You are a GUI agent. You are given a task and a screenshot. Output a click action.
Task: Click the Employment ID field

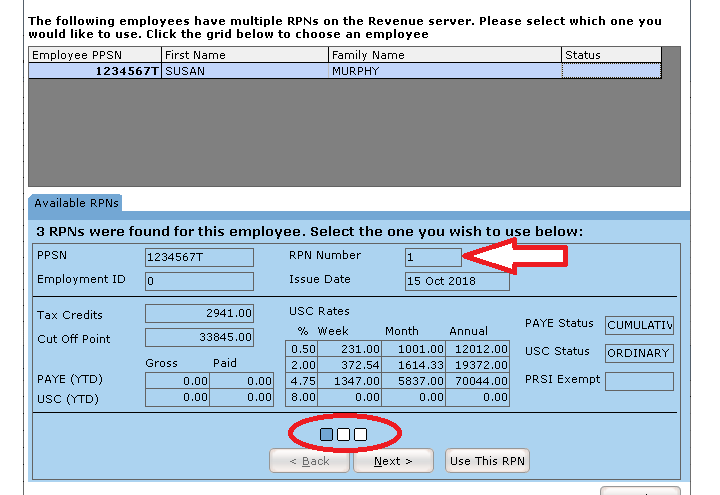[x=199, y=281]
